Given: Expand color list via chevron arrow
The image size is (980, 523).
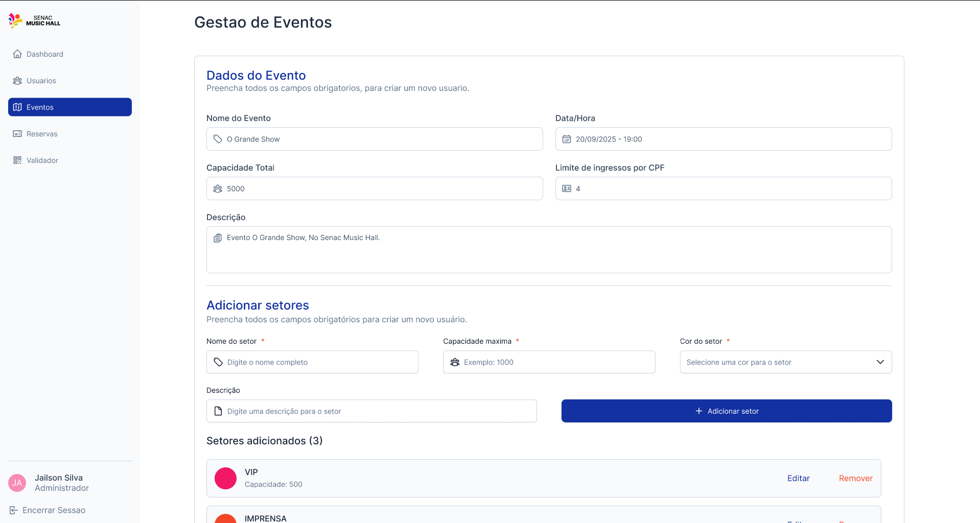Looking at the screenshot, I should [x=880, y=362].
